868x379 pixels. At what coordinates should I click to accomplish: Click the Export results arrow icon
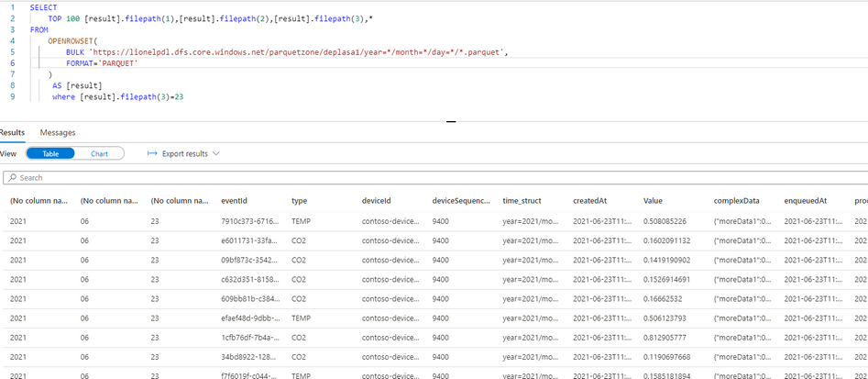click(152, 153)
